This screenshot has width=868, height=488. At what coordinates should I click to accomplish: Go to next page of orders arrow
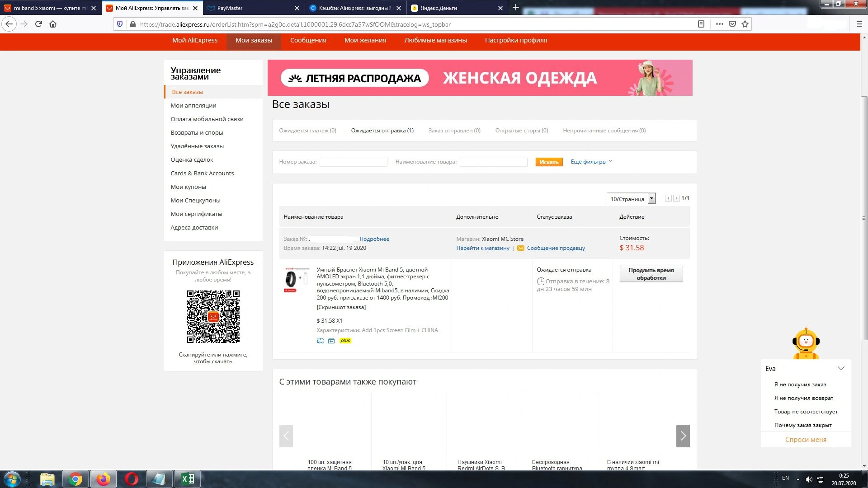coord(676,198)
